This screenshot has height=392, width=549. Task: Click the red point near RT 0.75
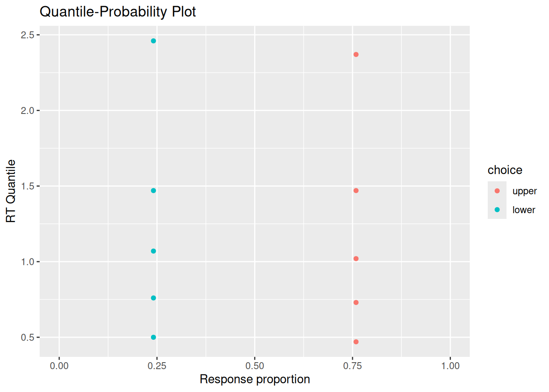pyautogui.click(x=356, y=303)
